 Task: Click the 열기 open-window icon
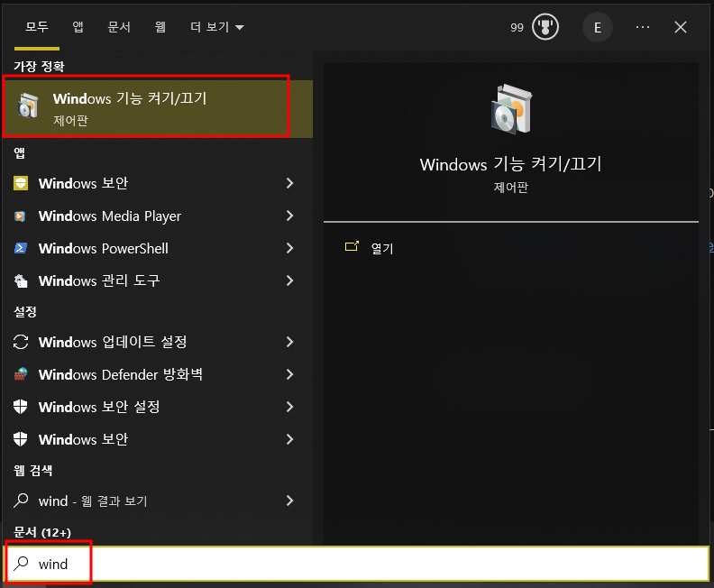click(x=352, y=246)
